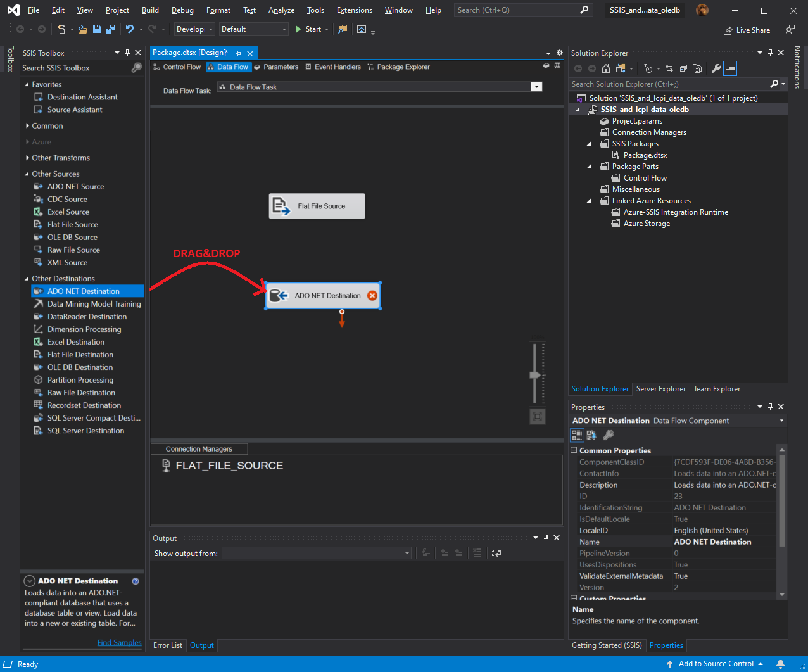Click the fit-to-window zoom icon on canvas
Image resolution: width=808 pixels, height=672 pixels.
coord(538,416)
